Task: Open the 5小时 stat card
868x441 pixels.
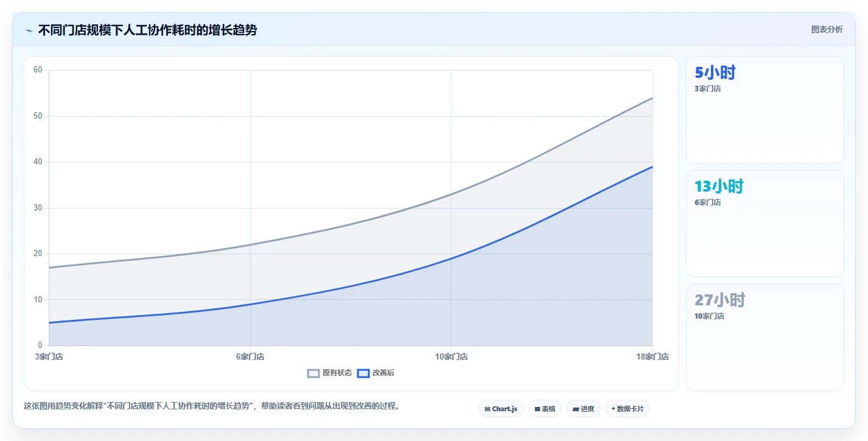Action: click(x=765, y=109)
